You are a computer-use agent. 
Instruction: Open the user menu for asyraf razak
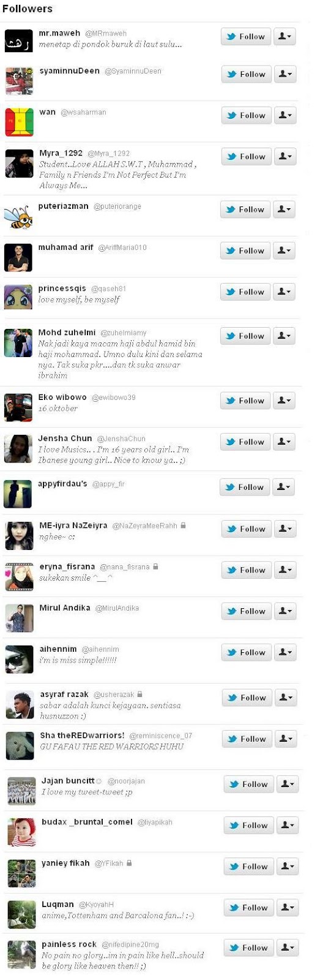coord(286,697)
